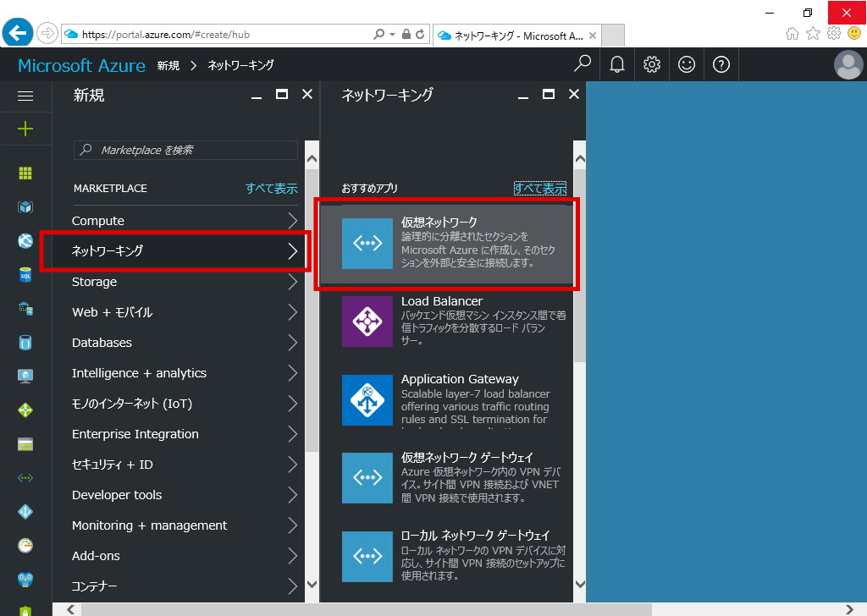Click 新規 in the breadcrumb
Image resolution: width=867 pixels, height=616 pixels.
168,65
